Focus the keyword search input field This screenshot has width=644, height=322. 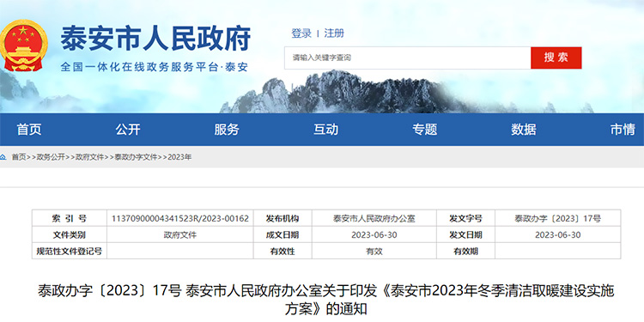[407, 58]
